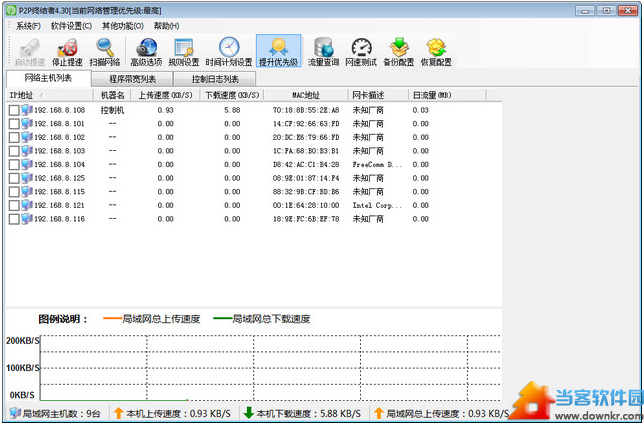Viewport: 644px width, 426px height.
Task: Switch to 控制日志列表 tab
Action: point(215,79)
